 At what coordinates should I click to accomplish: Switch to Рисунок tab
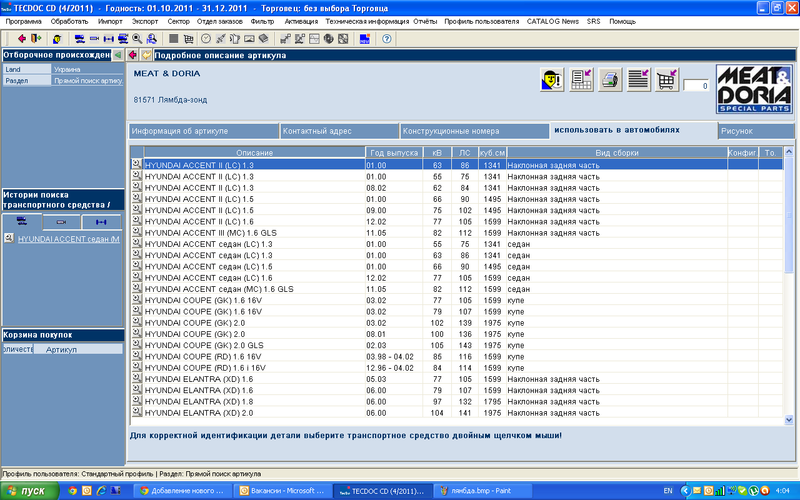point(741,131)
